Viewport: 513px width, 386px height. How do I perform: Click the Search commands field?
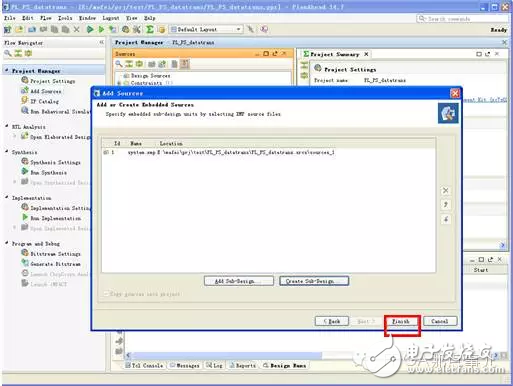[x=463, y=19]
